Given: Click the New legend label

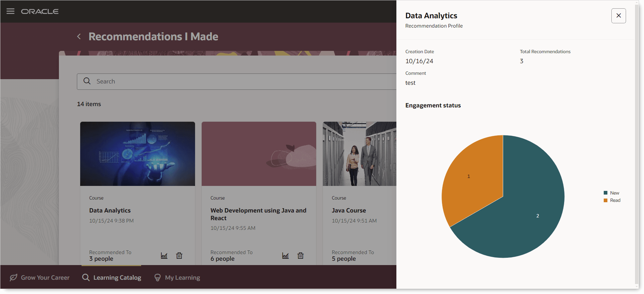Looking at the screenshot, I should pyautogui.click(x=614, y=193).
